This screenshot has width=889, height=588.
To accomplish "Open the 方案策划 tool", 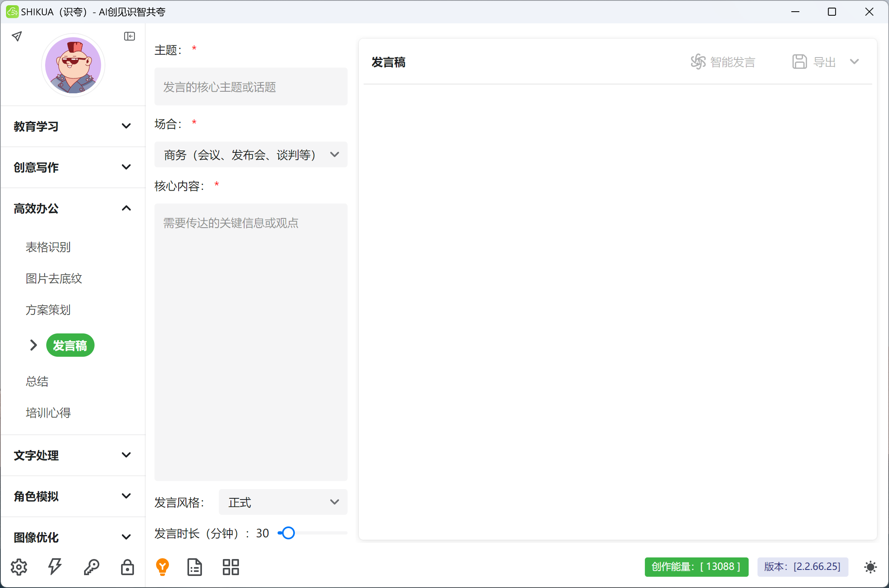I will point(48,310).
